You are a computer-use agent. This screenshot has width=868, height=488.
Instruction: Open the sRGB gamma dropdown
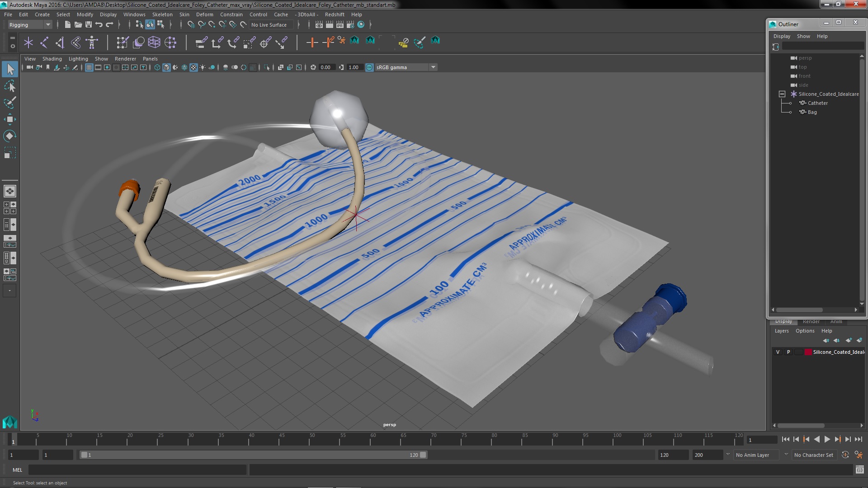click(x=433, y=67)
